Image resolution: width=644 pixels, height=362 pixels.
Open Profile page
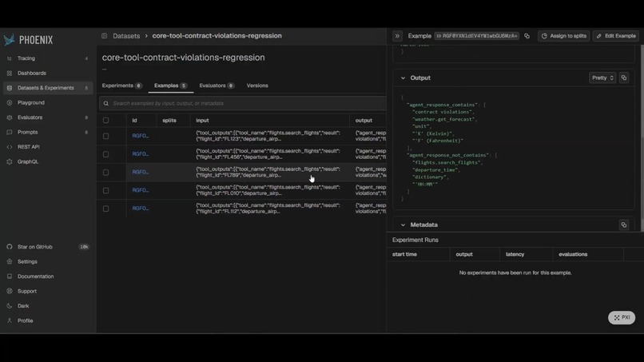(x=25, y=320)
